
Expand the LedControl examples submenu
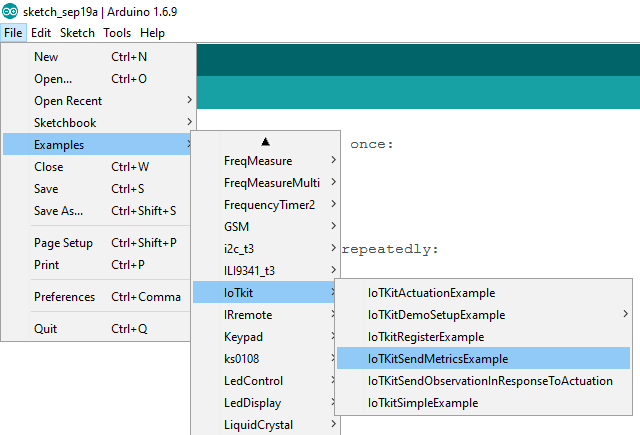point(264,381)
